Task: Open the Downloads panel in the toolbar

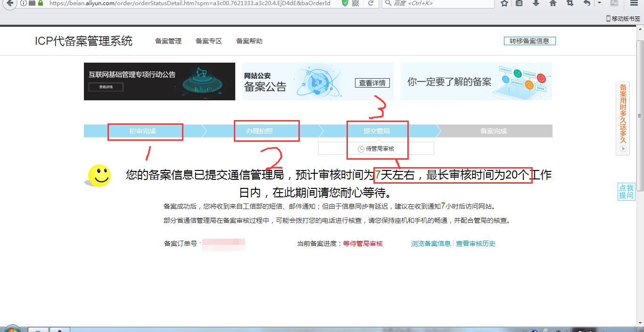Action: tap(536, 4)
